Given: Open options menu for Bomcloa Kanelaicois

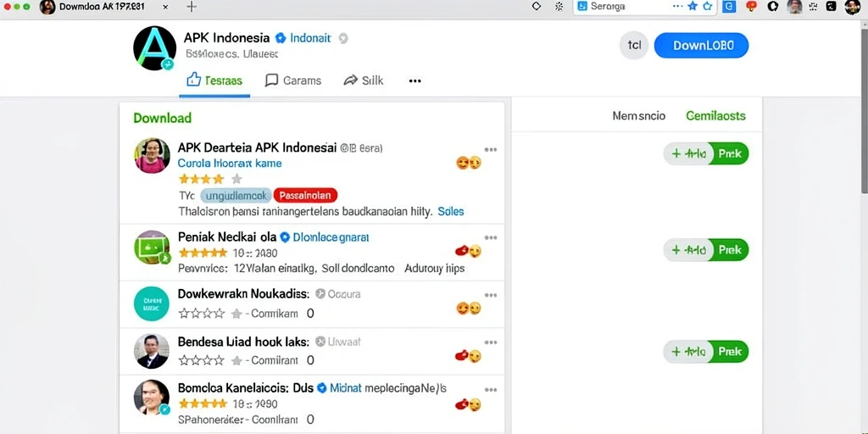Looking at the screenshot, I should pos(491,389).
